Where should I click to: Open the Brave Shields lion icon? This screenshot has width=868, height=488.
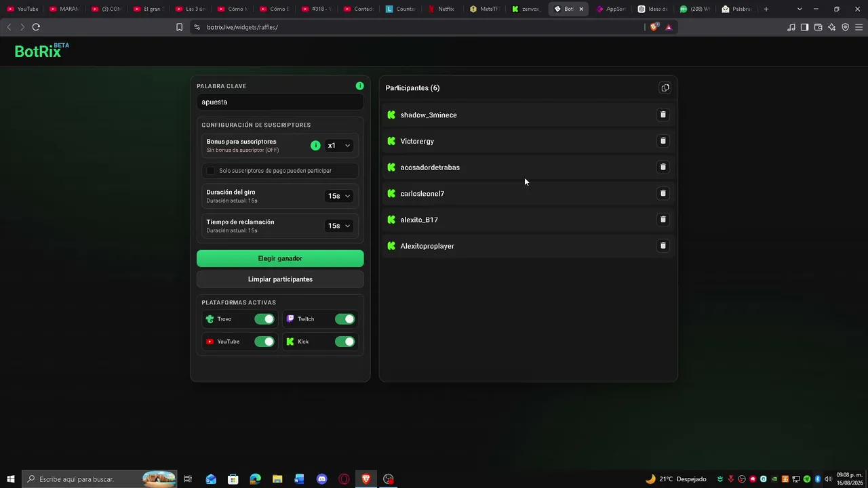pyautogui.click(x=654, y=27)
